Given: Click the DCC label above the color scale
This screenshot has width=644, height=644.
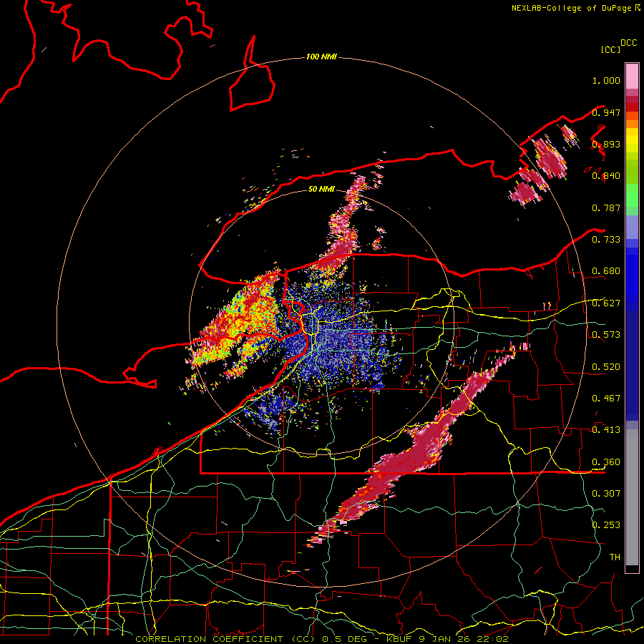Looking at the screenshot, I should (x=629, y=43).
